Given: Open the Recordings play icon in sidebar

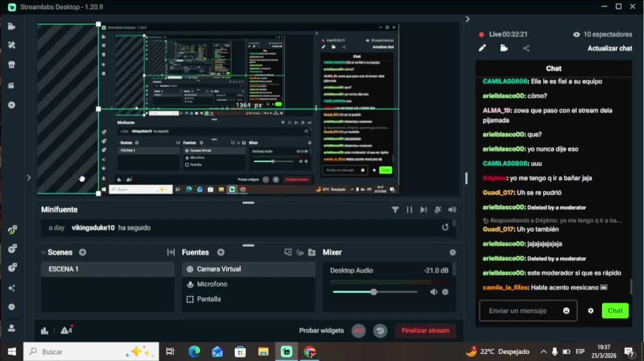Looking at the screenshot, I should point(12,105).
